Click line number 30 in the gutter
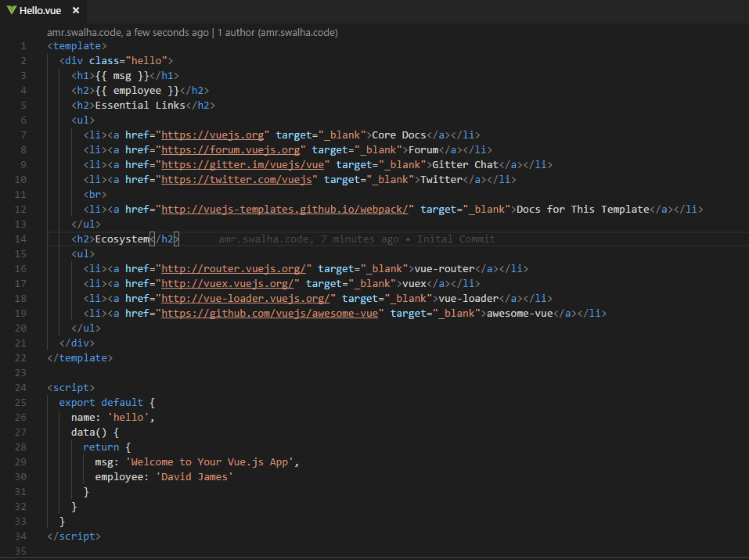 (x=20, y=477)
